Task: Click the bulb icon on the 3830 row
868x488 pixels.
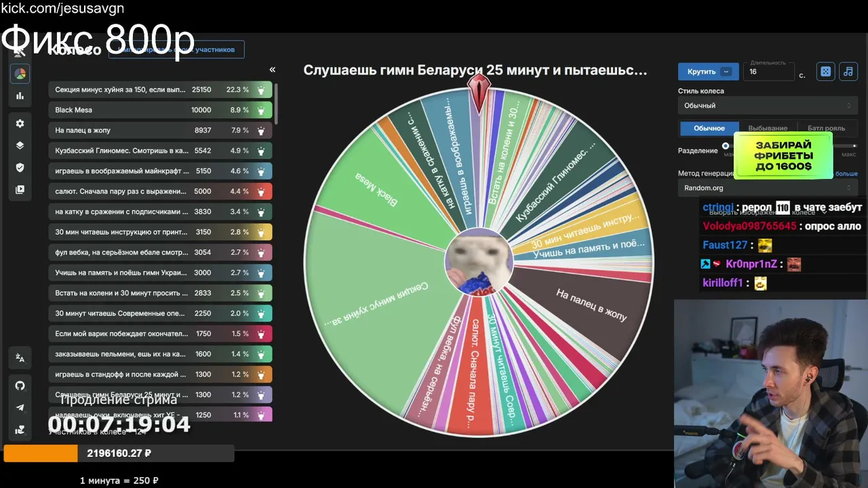Action: point(261,211)
